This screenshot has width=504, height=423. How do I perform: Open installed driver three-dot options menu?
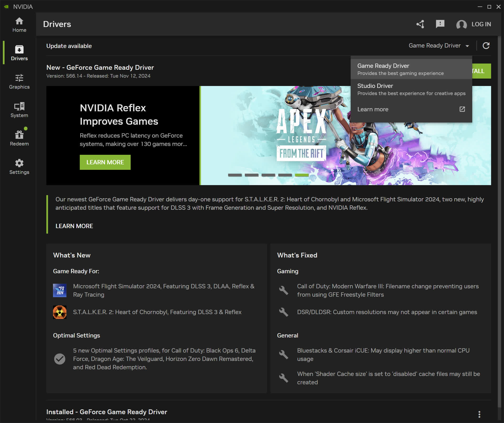[x=479, y=414]
